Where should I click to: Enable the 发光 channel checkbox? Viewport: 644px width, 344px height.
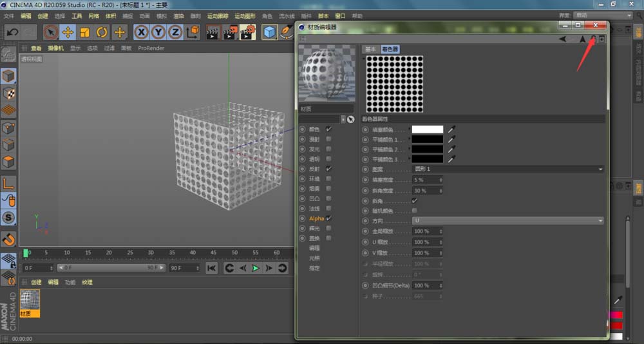(328, 149)
